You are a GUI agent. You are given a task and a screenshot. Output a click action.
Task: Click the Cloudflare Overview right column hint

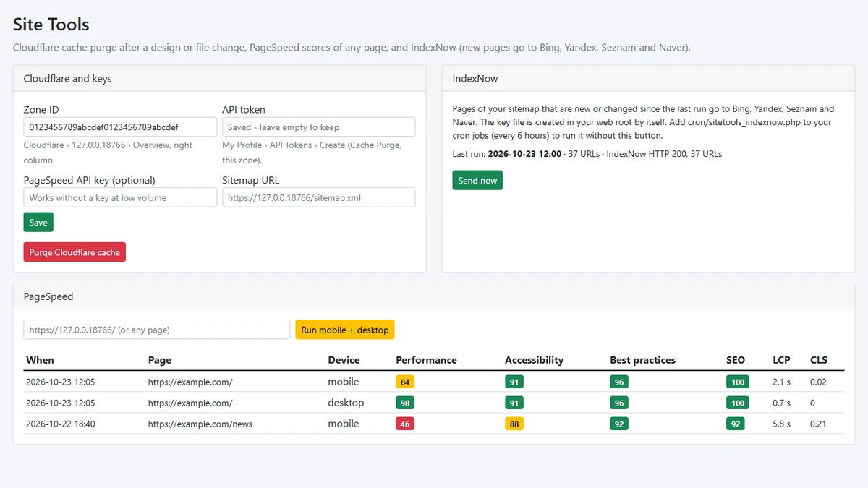tap(108, 153)
